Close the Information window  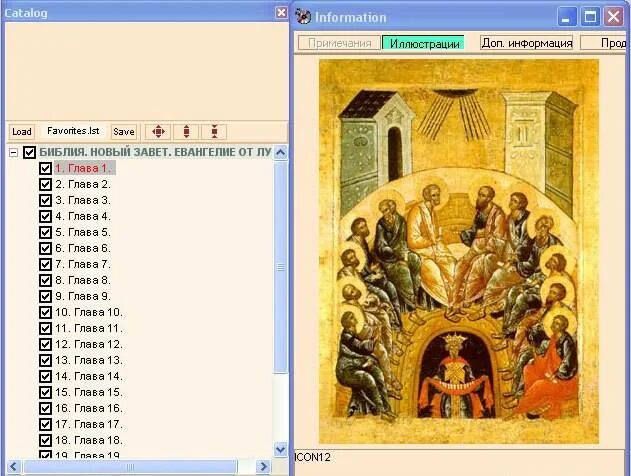[613, 17]
